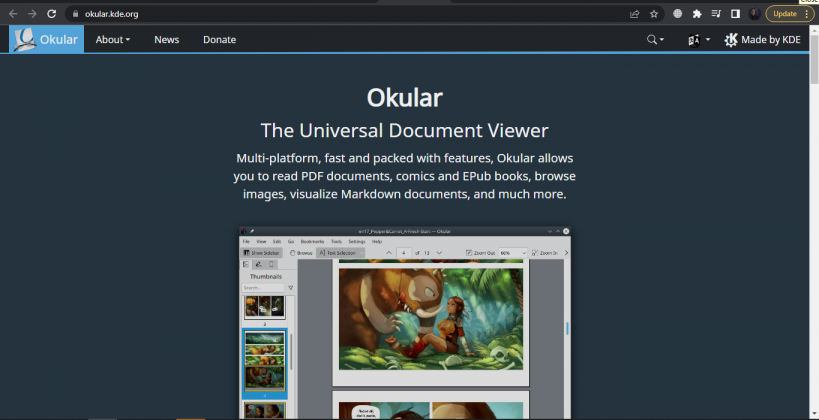Click the scrollbar up arrow
The image size is (819, 420).
[x=814, y=29]
